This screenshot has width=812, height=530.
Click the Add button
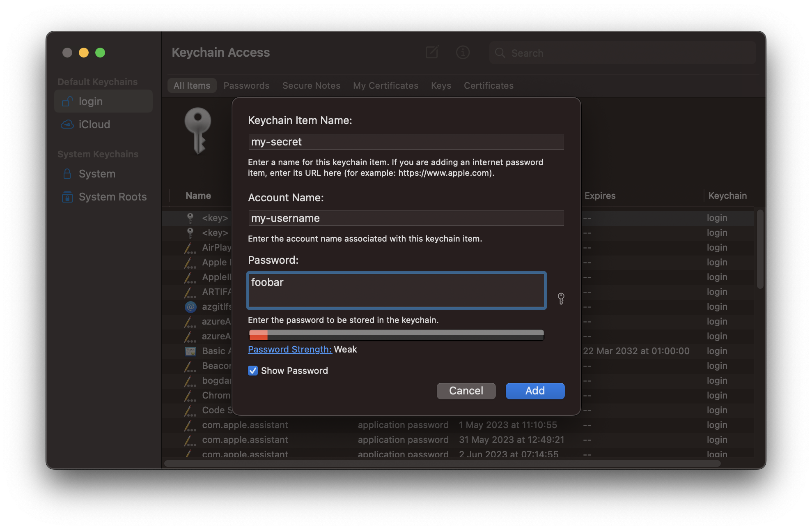tap(535, 391)
